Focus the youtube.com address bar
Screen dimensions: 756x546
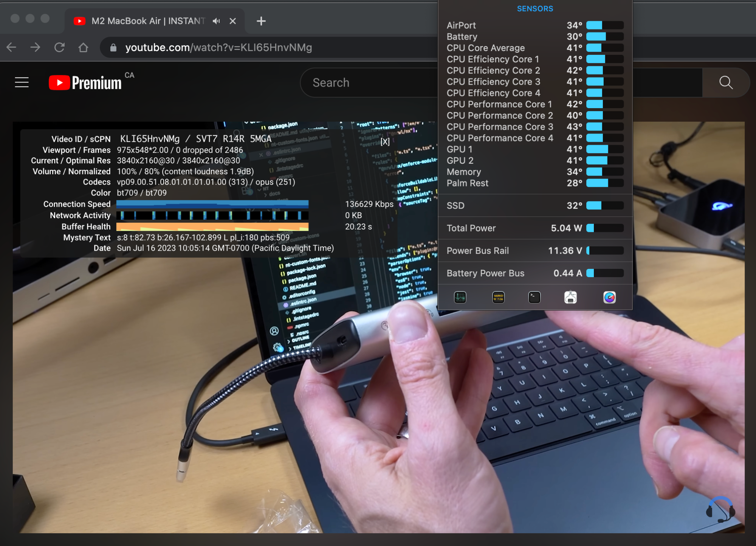(x=268, y=48)
